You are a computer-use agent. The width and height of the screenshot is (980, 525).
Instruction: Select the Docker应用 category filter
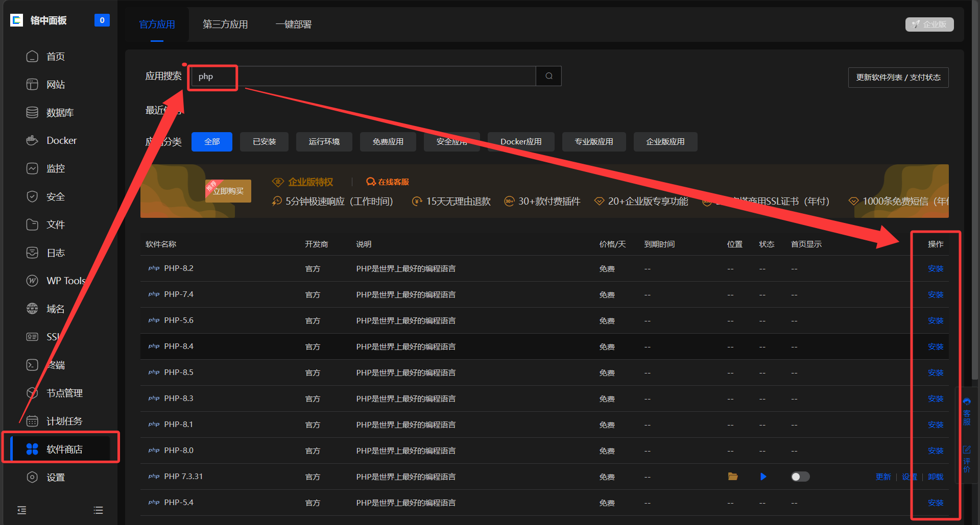point(521,142)
